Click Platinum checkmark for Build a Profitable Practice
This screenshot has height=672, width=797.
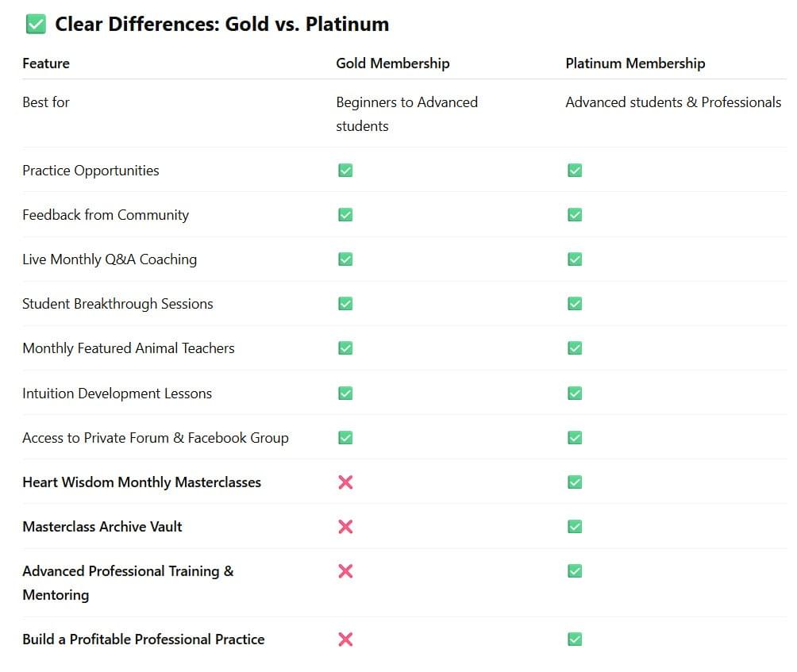click(x=575, y=639)
